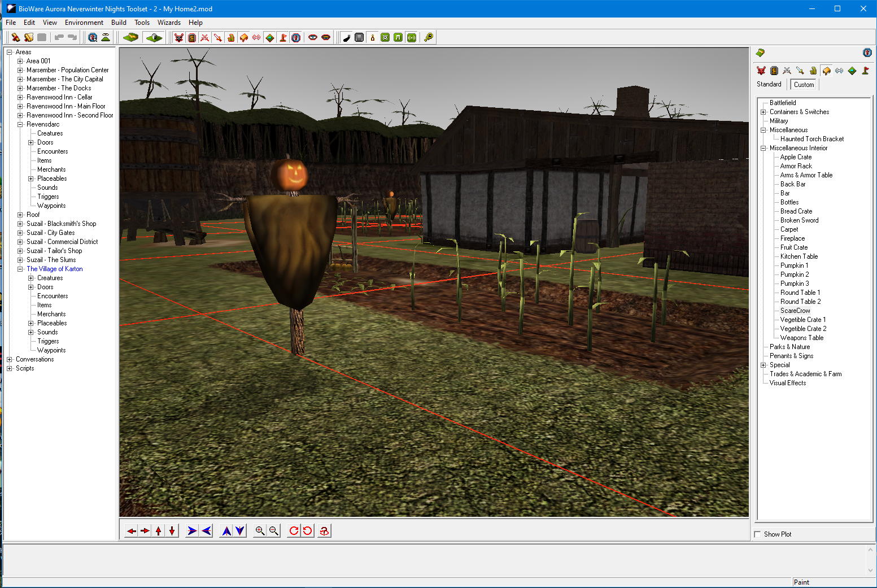Expand Placeables under Village of Karton
The height and width of the screenshot is (588, 877).
tap(31, 323)
